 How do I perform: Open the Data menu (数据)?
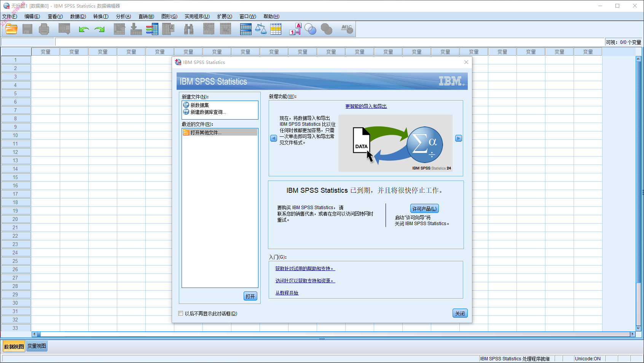coord(78,16)
